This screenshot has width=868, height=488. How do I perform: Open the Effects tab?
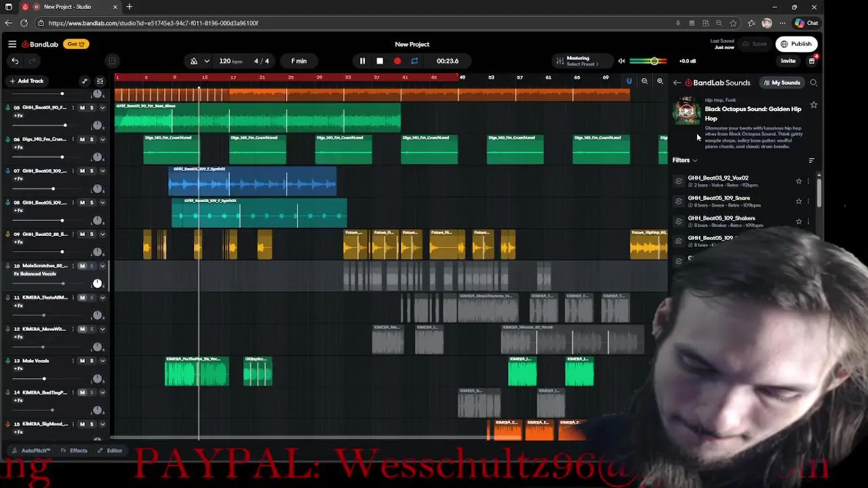click(x=74, y=451)
